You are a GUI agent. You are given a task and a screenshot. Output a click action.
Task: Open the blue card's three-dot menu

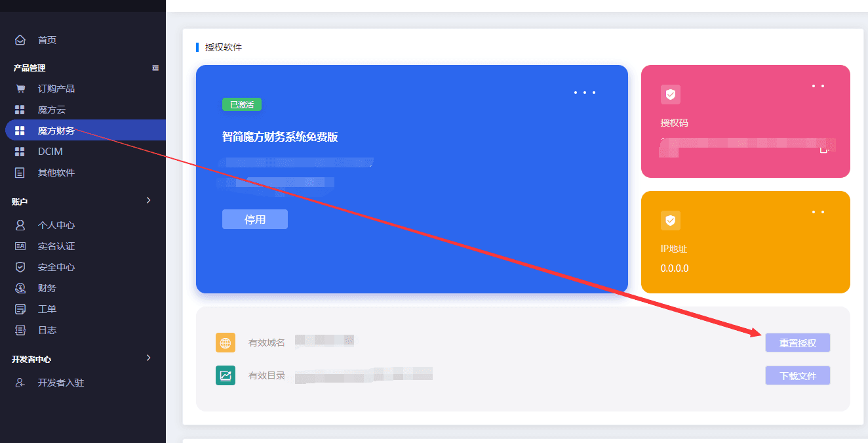(x=585, y=93)
